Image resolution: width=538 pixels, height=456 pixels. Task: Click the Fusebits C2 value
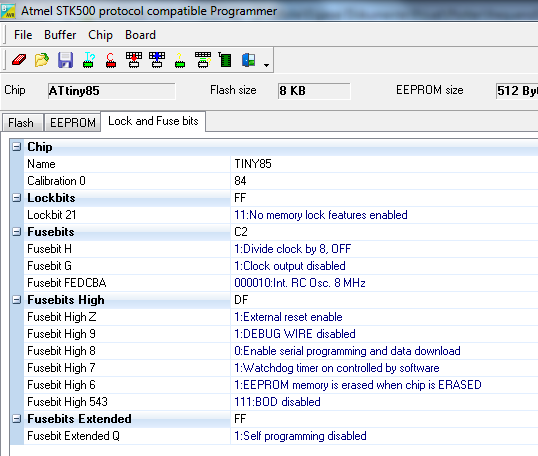241,232
